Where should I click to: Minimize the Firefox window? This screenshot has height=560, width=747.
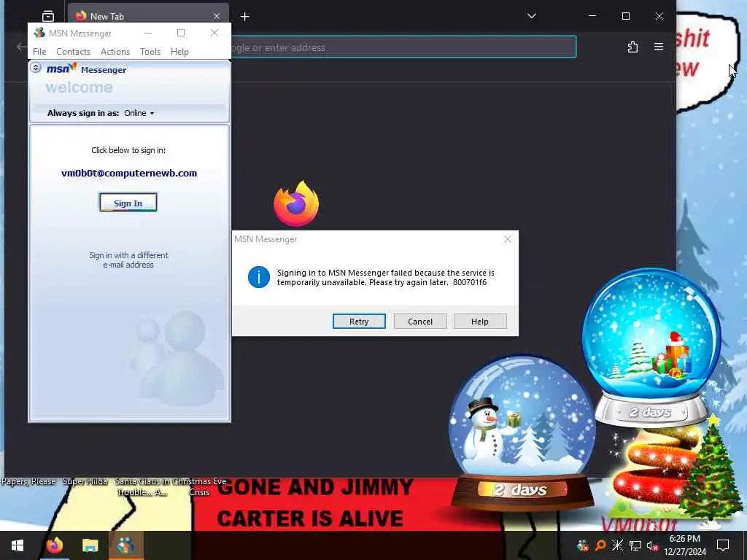point(592,16)
